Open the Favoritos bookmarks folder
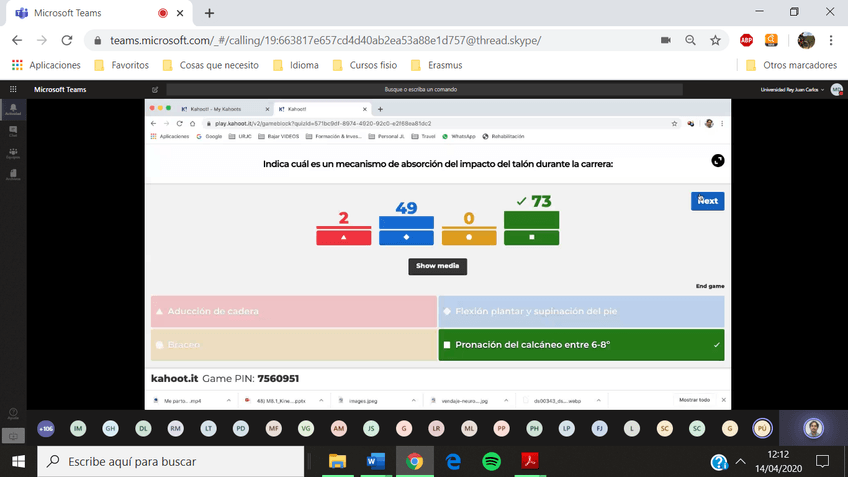The image size is (848, 477). click(122, 65)
